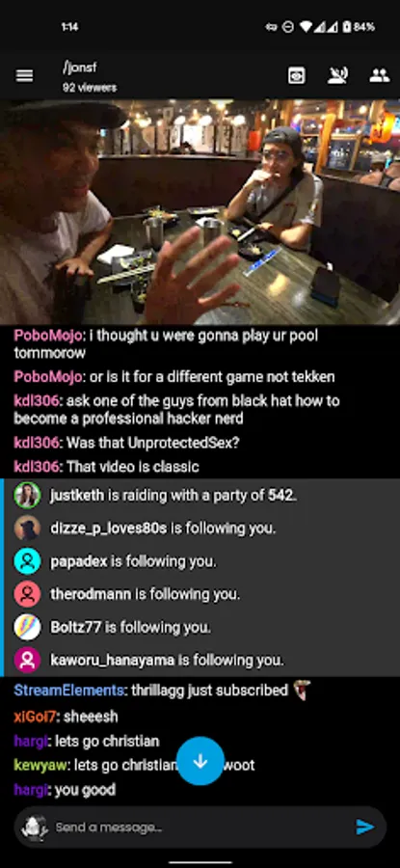This screenshot has width=400, height=868.
Task: Tap justketh's raid avatar
Action: pyautogui.click(x=27, y=495)
